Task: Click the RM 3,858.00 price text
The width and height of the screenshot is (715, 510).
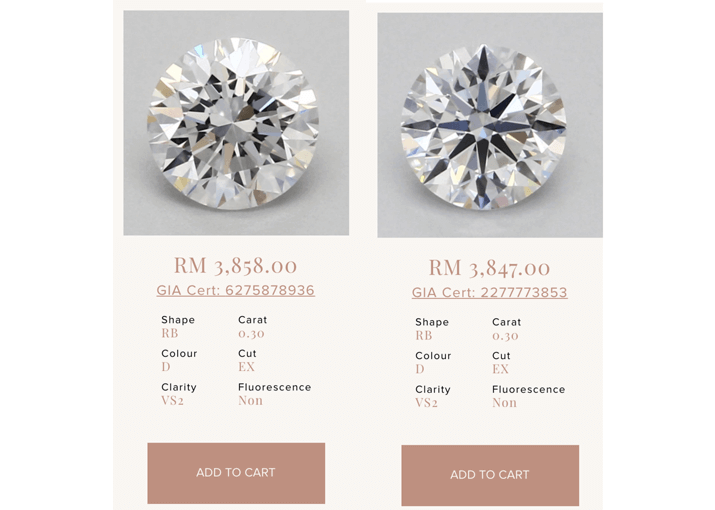Action: point(236,265)
